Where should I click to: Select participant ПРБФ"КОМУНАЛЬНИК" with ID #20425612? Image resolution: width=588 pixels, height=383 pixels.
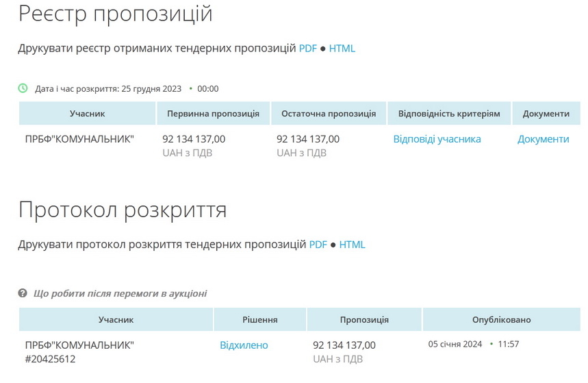point(79,351)
